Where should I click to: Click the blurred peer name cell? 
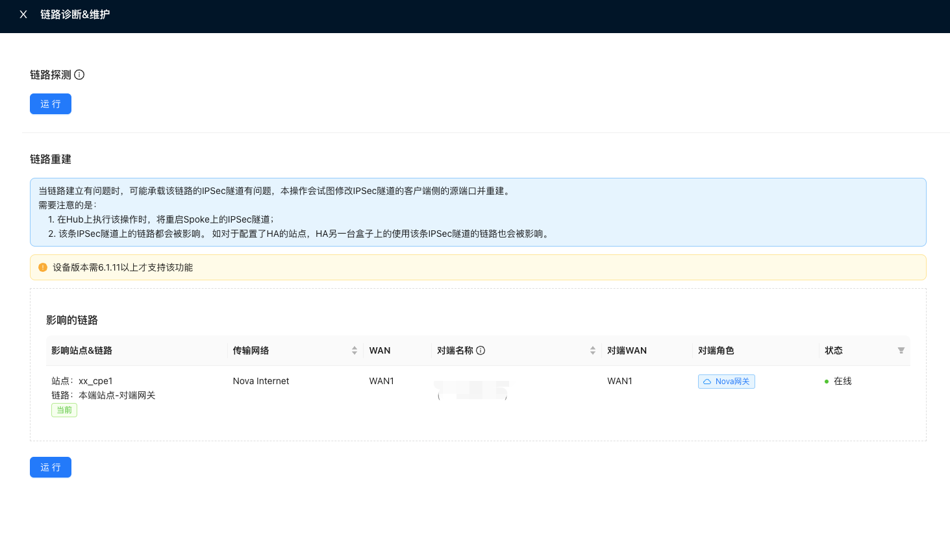(472, 390)
